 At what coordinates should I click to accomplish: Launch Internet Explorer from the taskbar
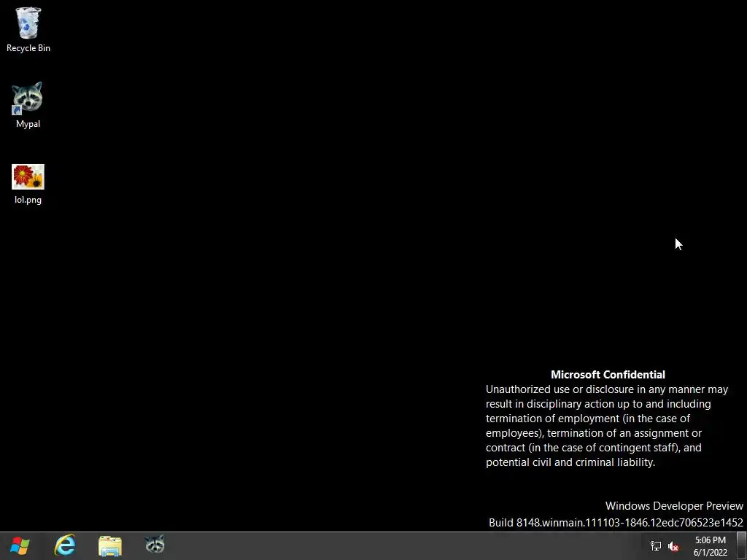(x=65, y=545)
